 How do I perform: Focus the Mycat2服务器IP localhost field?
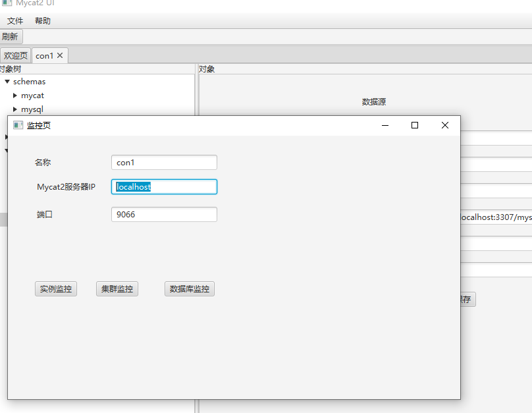[164, 186]
